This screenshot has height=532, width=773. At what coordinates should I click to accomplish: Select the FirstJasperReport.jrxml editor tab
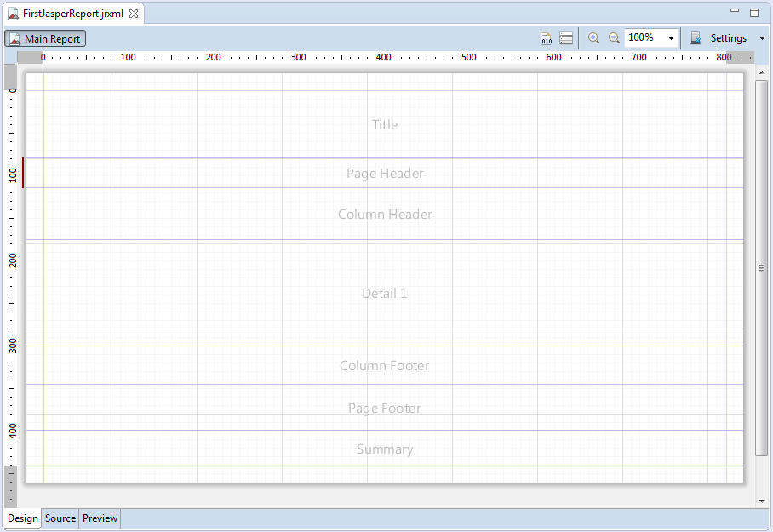[x=73, y=14]
